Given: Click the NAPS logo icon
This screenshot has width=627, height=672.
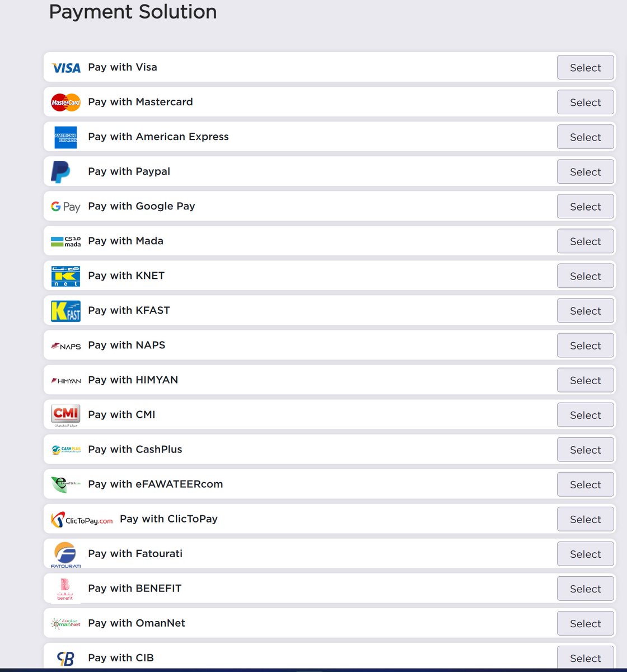Looking at the screenshot, I should click(65, 346).
